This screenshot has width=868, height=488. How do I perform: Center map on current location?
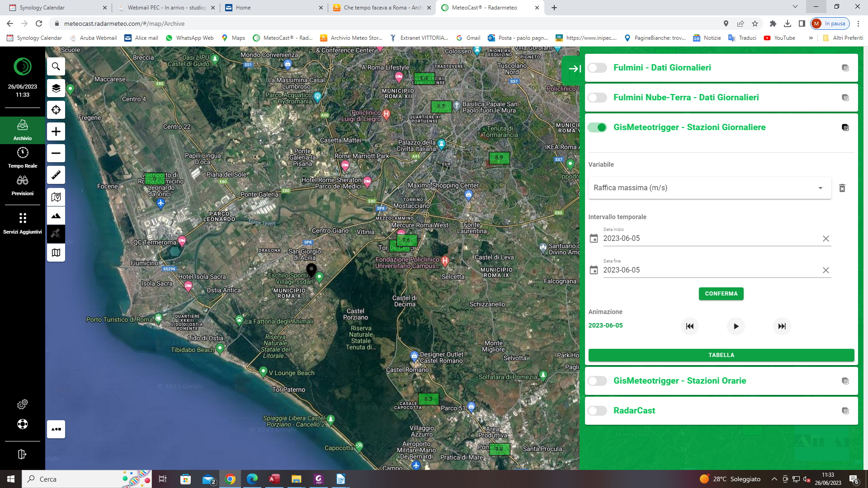click(x=56, y=110)
